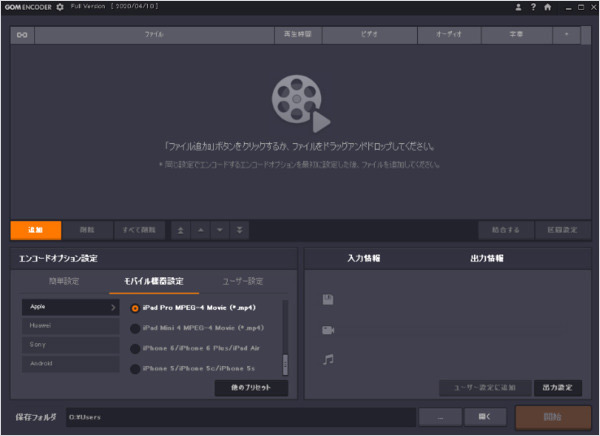Click the 字幕 column header
This screenshot has width=600, height=436.
pos(516,35)
